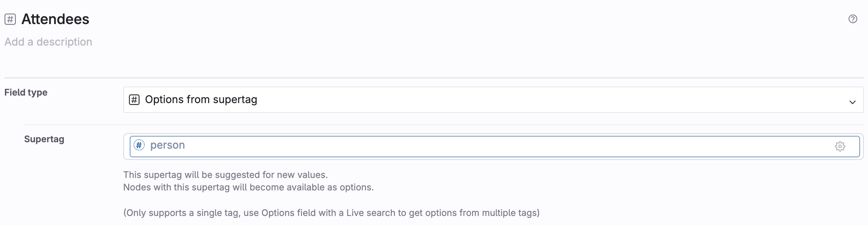Edit the Attendees field title
This screenshot has width=868, height=225.
pyautogui.click(x=55, y=19)
